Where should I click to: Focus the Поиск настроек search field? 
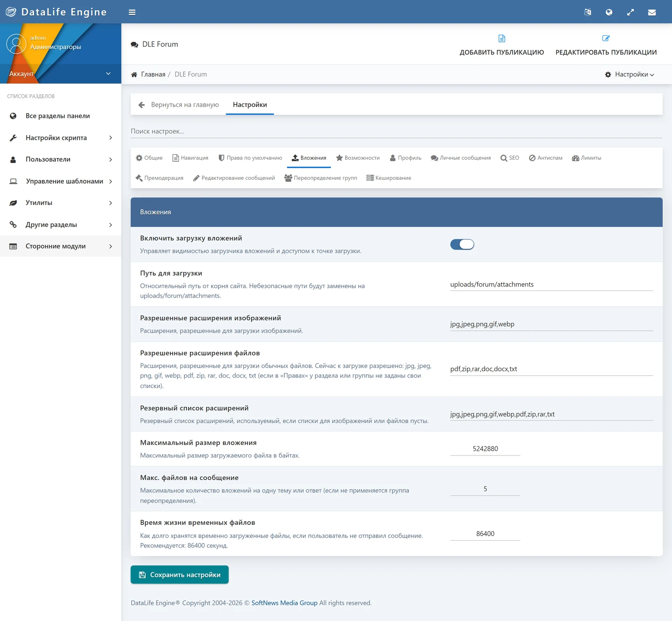396,132
